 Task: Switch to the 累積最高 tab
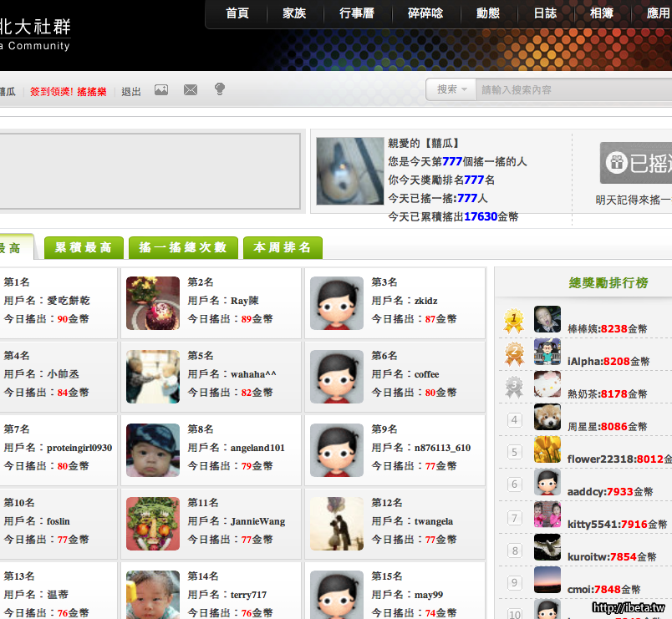84,248
